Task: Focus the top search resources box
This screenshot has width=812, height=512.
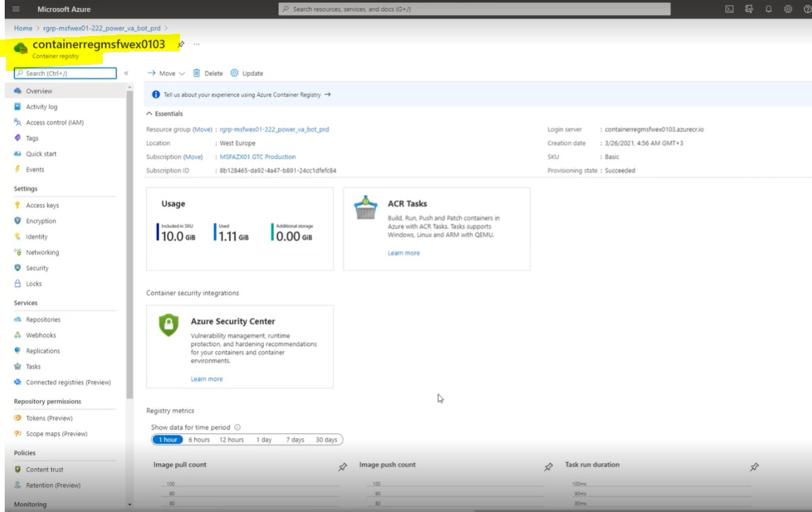Action: (474, 9)
